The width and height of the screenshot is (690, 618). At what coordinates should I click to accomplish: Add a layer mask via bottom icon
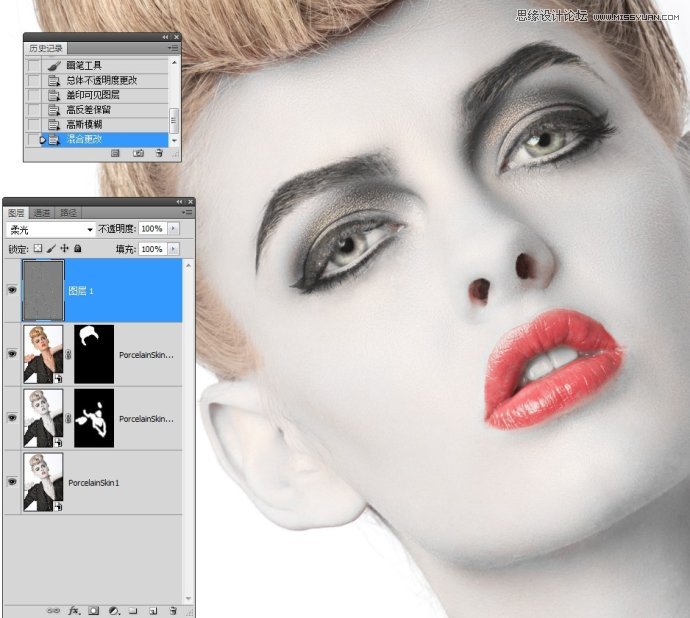point(93,609)
